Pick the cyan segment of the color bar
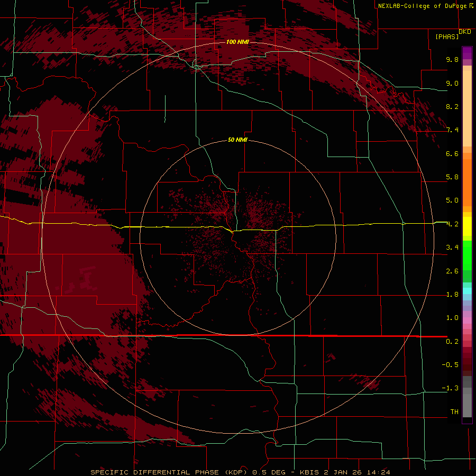 tap(467, 291)
